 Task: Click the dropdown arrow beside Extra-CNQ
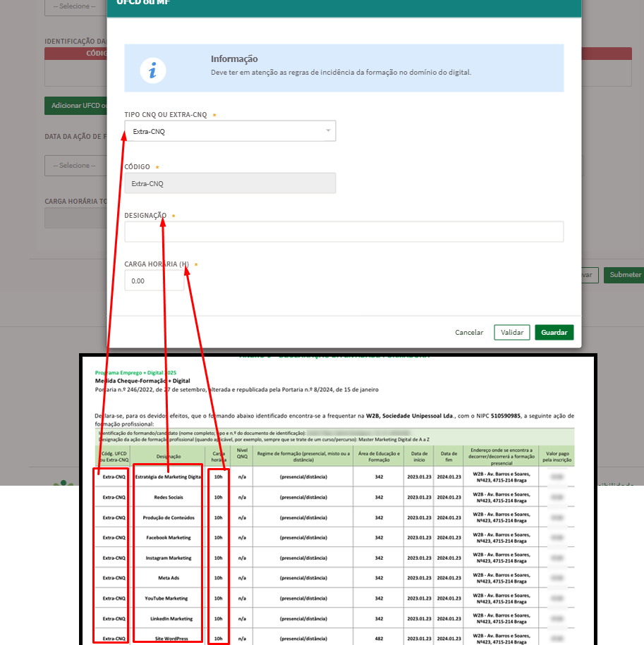328,130
